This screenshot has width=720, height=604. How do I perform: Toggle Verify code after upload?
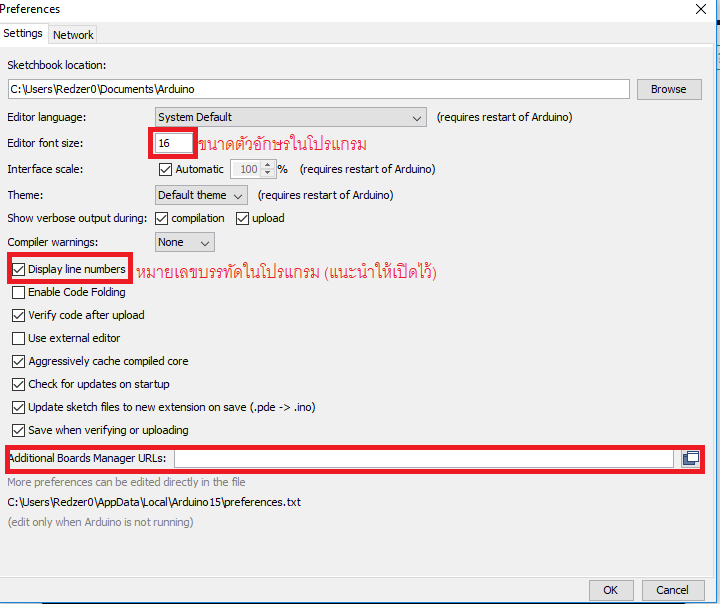pos(18,315)
